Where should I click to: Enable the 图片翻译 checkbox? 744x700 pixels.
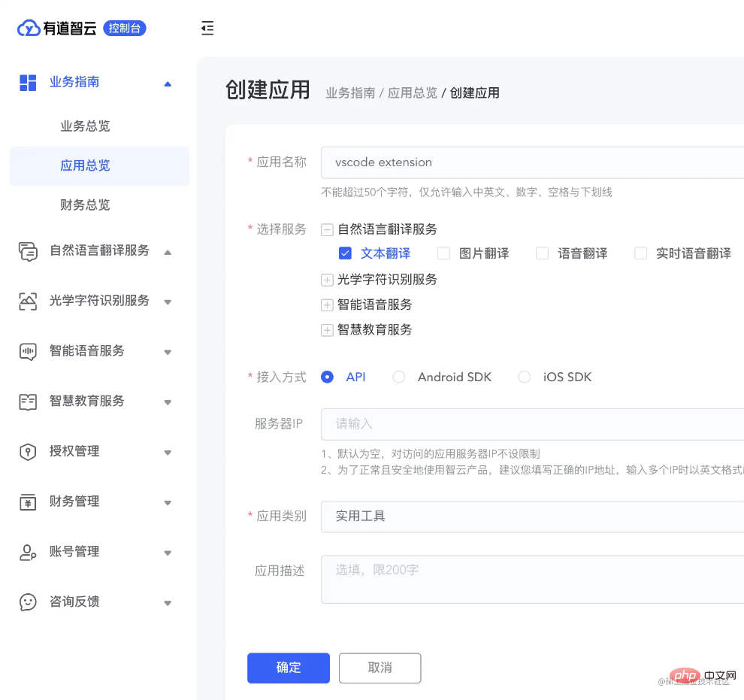443,253
